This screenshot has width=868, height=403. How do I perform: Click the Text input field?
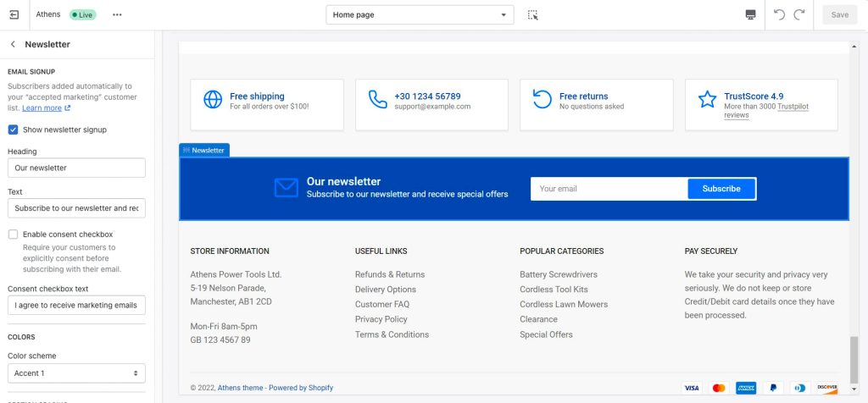tap(76, 208)
